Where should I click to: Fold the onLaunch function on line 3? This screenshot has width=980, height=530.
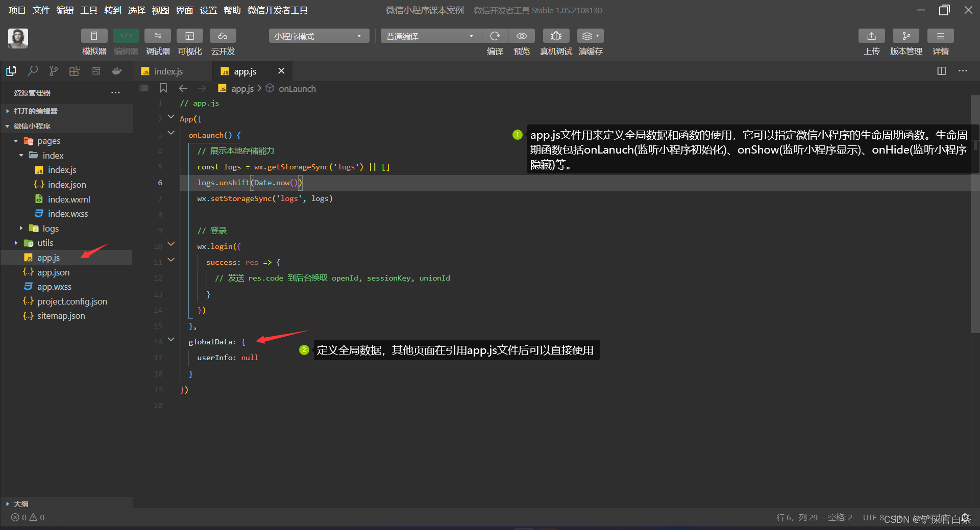pyautogui.click(x=171, y=133)
